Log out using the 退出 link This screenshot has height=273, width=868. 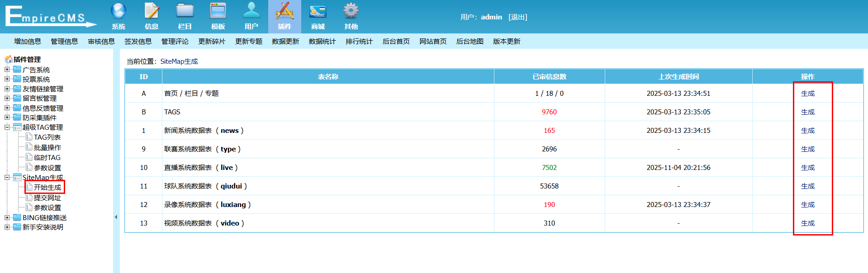(x=517, y=17)
